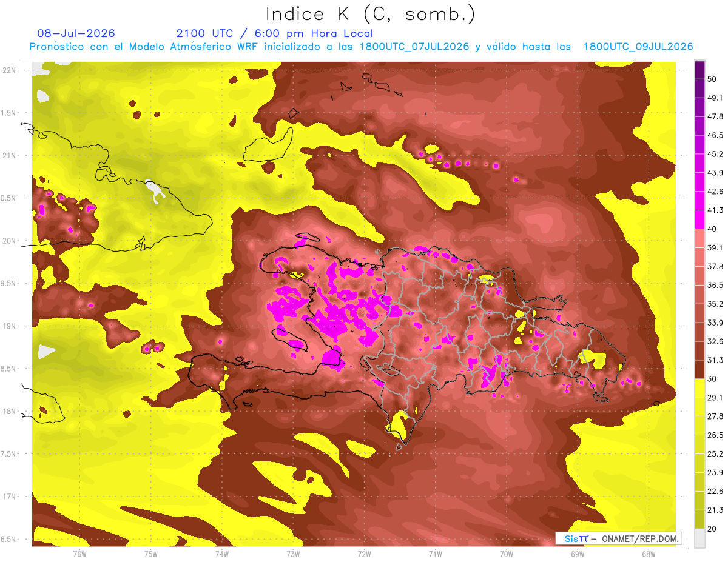Click the colorbar value 50

click(x=713, y=79)
